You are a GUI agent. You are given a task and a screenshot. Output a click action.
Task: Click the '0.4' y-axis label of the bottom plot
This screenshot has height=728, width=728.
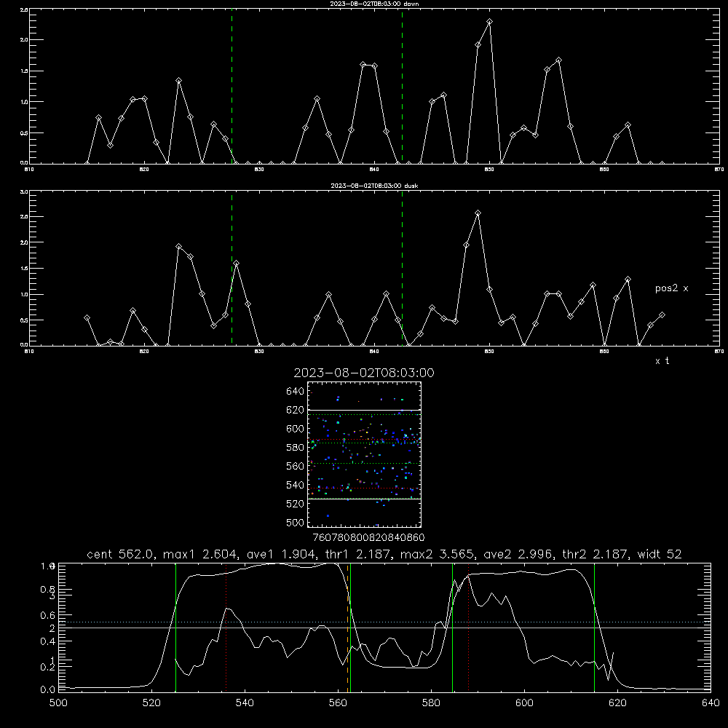(x=48, y=641)
